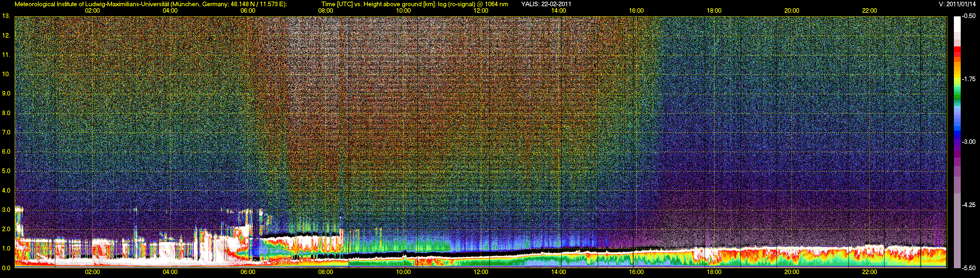
Task: Click the 06:00 label on the top time axis
Action: click(x=248, y=11)
